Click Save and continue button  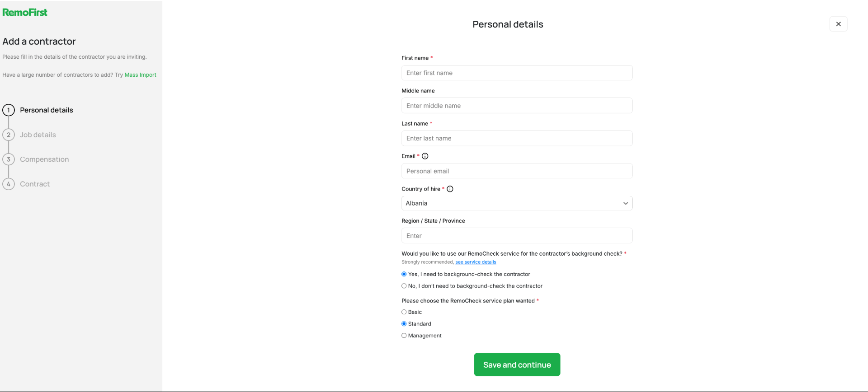pos(517,364)
